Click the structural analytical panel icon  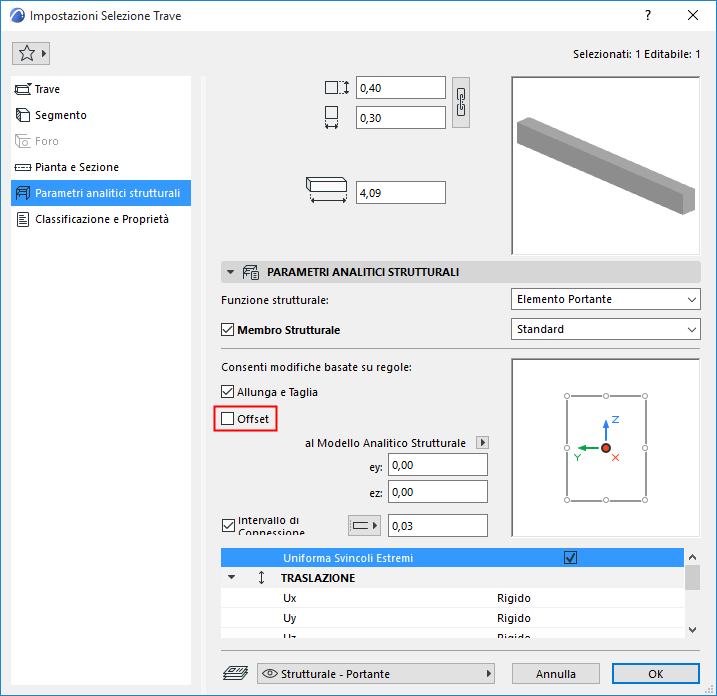pyautogui.click(x=251, y=272)
